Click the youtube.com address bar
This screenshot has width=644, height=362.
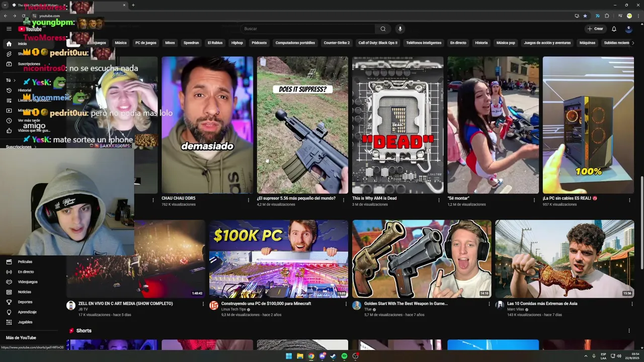[x=302, y=16]
